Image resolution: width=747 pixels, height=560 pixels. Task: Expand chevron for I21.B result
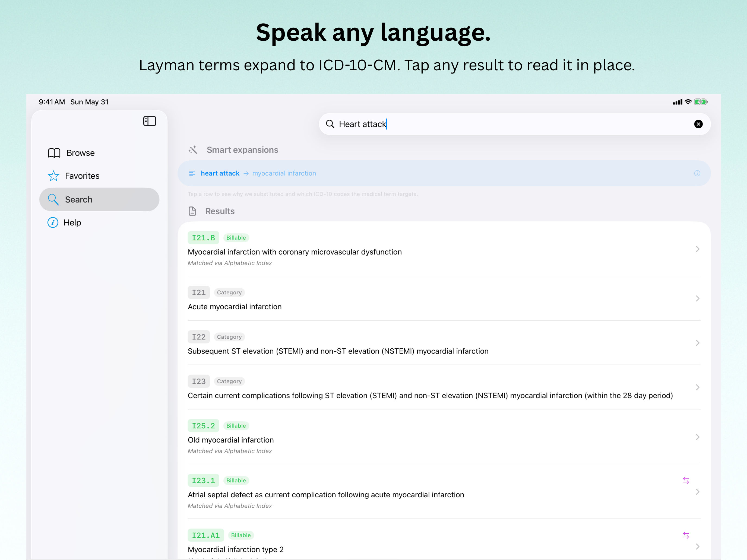click(697, 249)
